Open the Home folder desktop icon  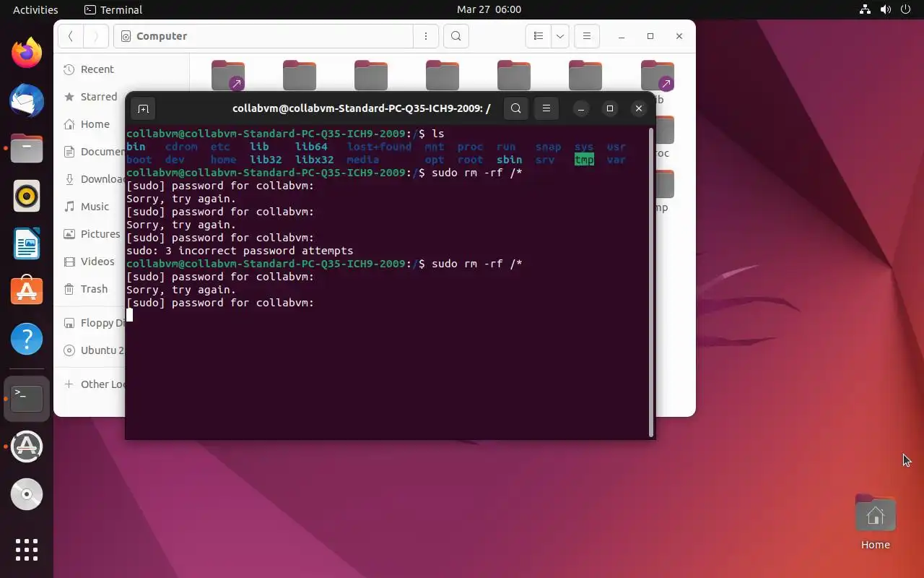[x=875, y=522]
